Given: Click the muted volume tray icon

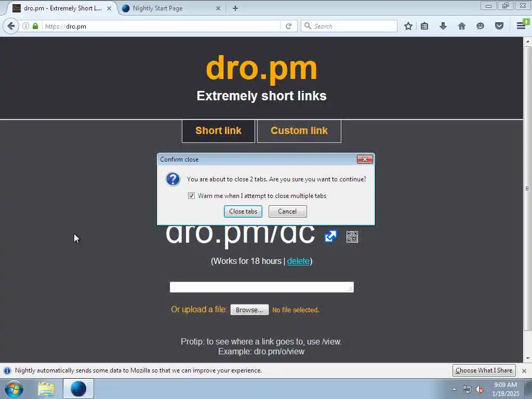Looking at the screenshot, I should tap(480, 390).
